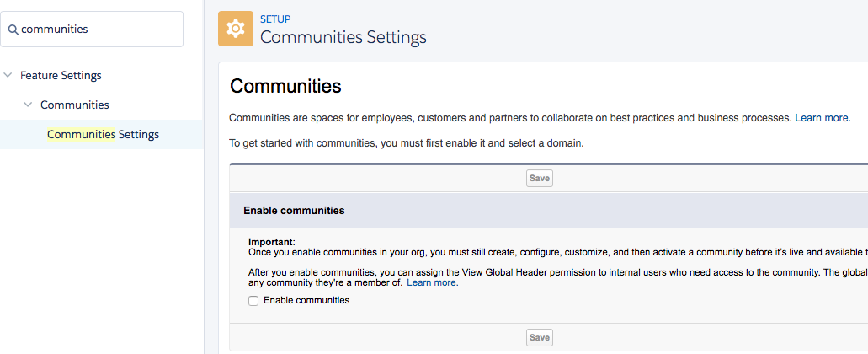Collapse the Feature Settings chevron
Image resolution: width=868 pixels, height=354 pixels.
8,75
